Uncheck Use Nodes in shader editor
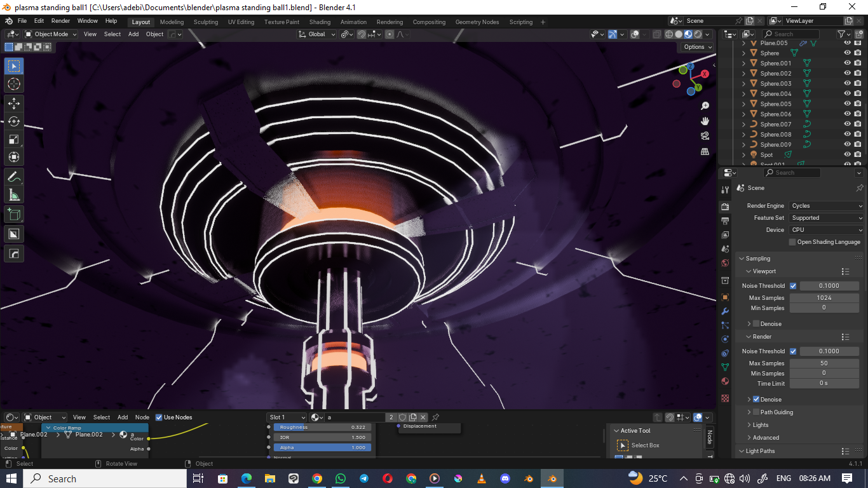 (159, 417)
